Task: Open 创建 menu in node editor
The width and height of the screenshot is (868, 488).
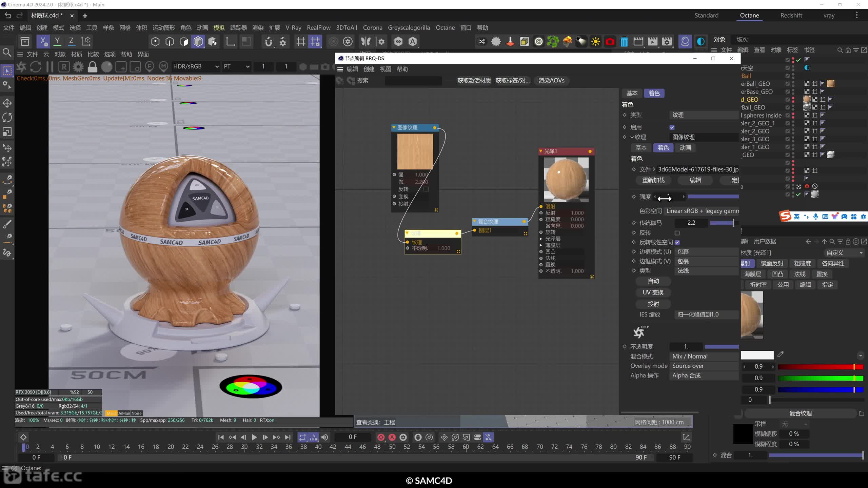Action: 369,69
